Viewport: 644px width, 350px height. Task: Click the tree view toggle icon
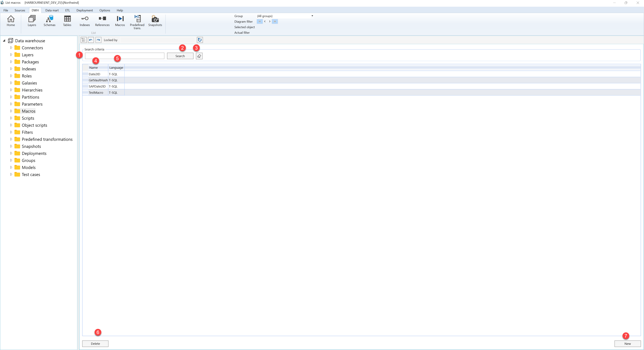coord(84,40)
